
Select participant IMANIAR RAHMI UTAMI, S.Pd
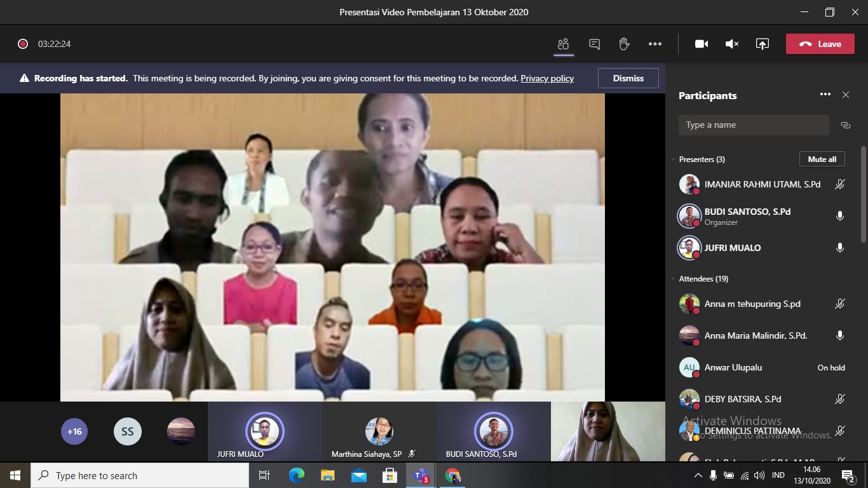click(763, 184)
